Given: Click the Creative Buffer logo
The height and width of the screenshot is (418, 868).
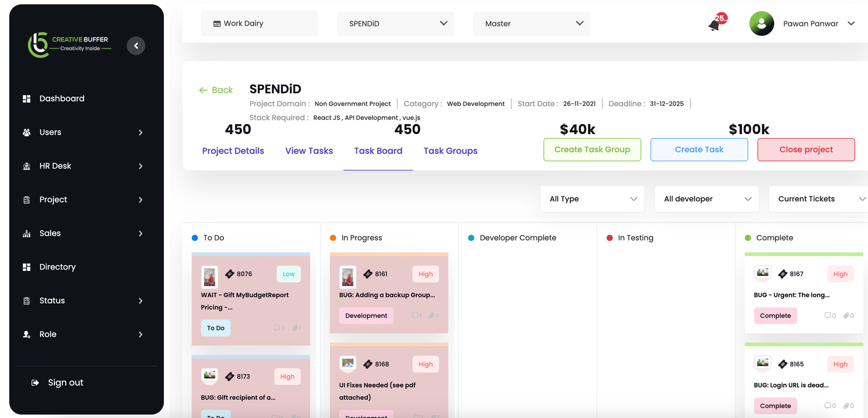Looking at the screenshot, I should click(68, 44).
